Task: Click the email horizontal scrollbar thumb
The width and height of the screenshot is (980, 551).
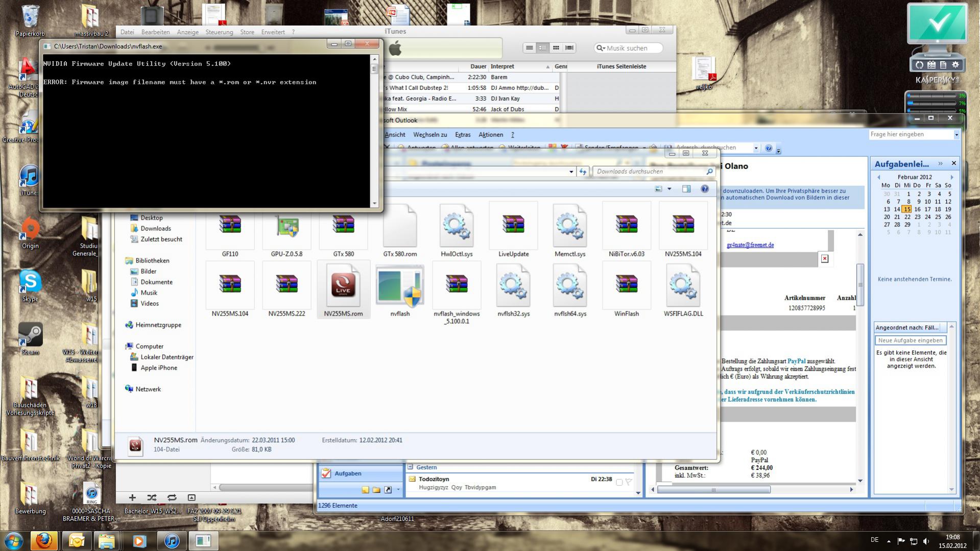Action: pyautogui.click(x=714, y=490)
